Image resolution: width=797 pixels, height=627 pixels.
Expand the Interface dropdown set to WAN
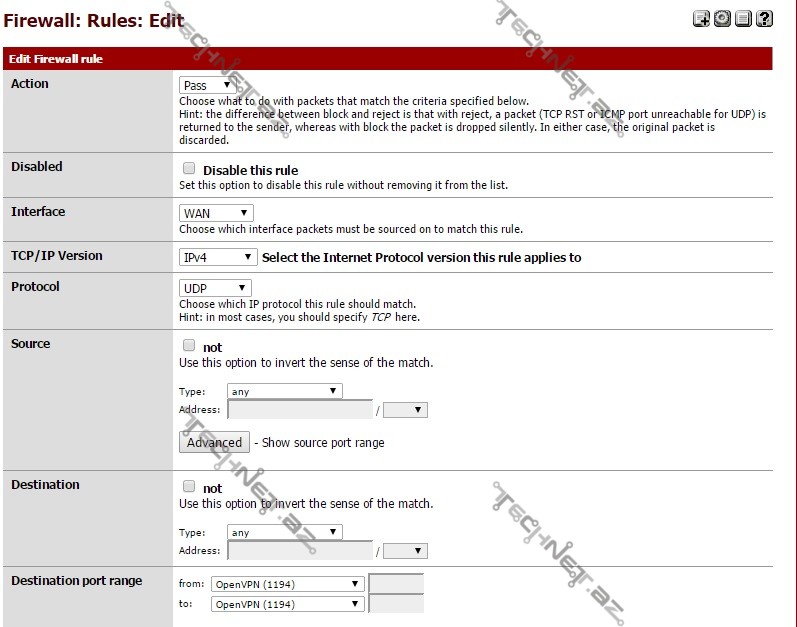(216, 213)
